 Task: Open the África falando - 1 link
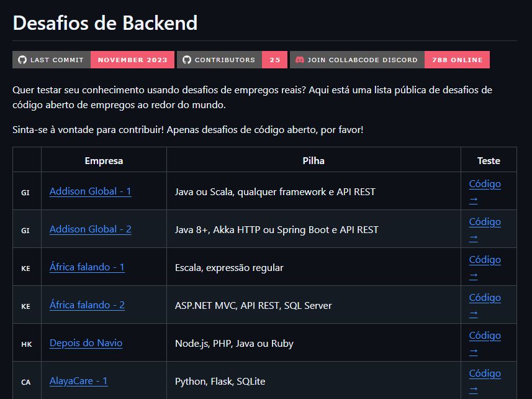(87, 267)
